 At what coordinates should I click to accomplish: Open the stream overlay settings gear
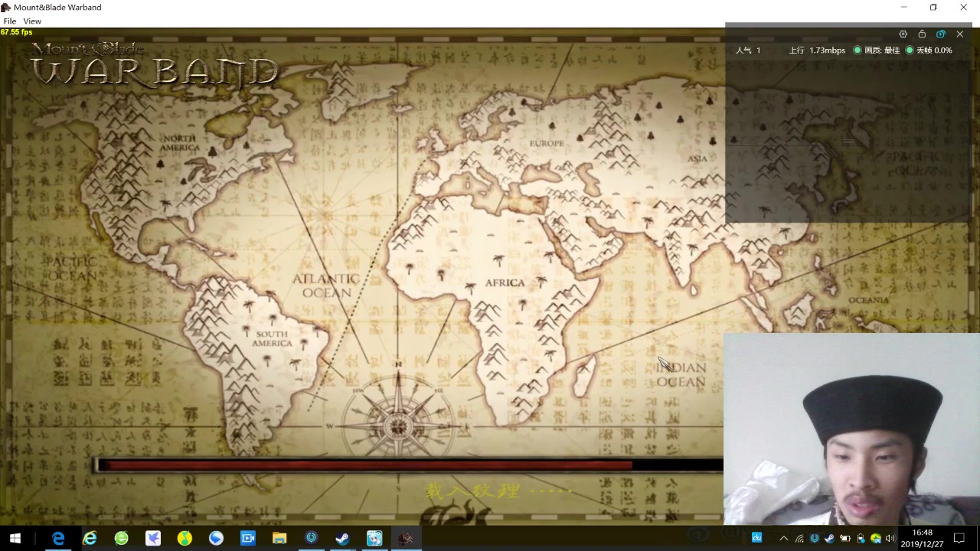[x=903, y=34]
